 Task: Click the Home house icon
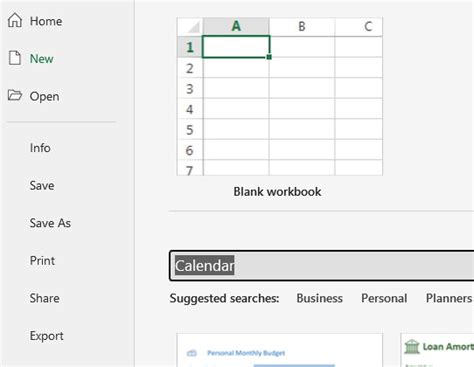pyautogui.click(x=15, y=20)
